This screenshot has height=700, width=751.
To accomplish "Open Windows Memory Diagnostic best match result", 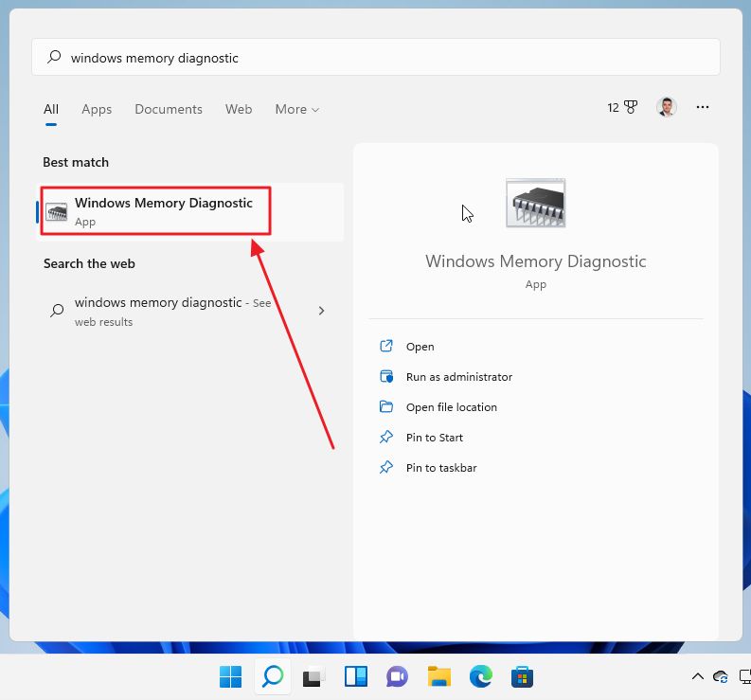I will [190, 211].
